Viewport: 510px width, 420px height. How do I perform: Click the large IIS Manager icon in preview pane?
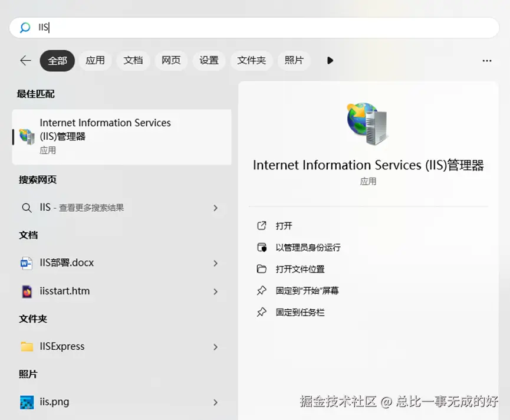367,123
